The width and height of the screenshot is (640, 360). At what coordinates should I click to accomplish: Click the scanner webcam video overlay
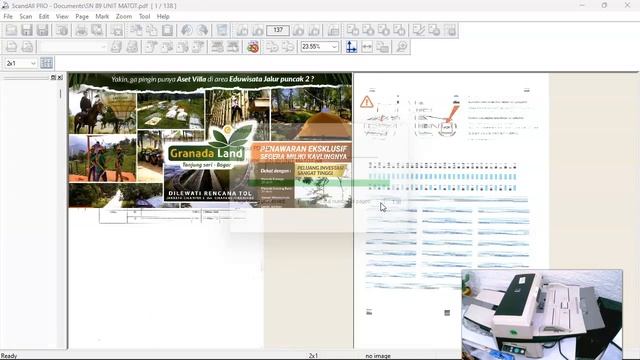click(542, 314)
